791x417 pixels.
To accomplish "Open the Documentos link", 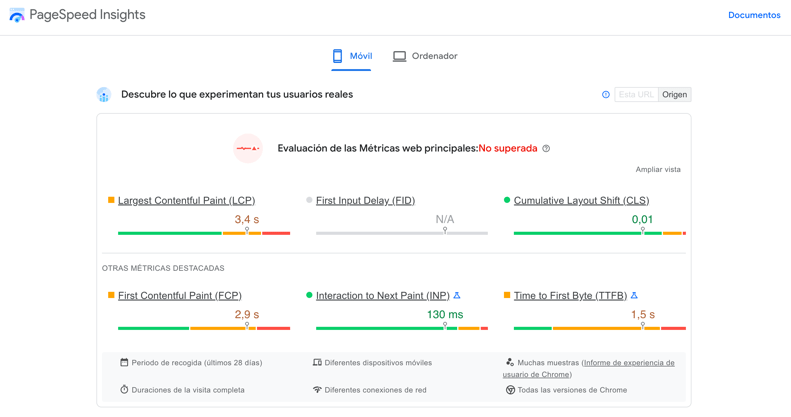I will [754, 15].
